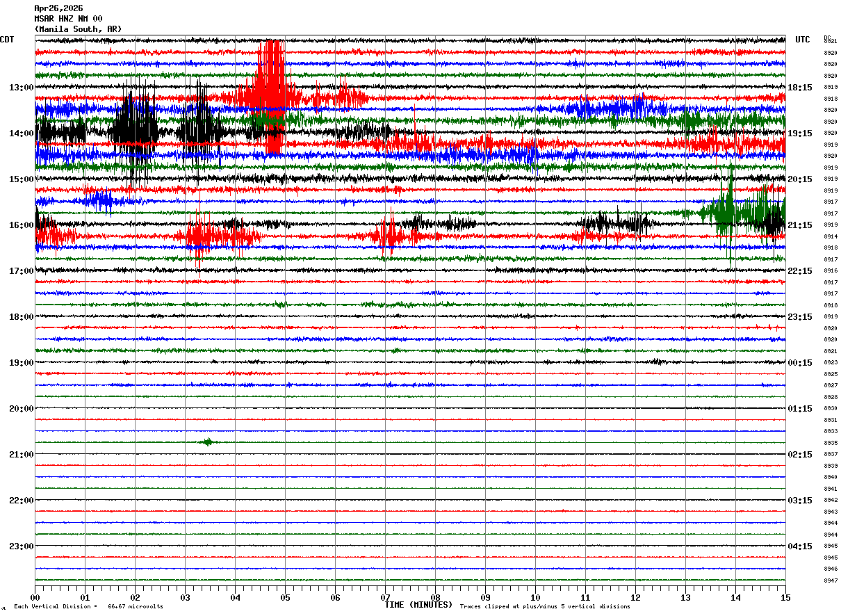This screenshot has height=616, width=841.
Task: Click the 22:15 UTC time label
Action: (799, 271)
